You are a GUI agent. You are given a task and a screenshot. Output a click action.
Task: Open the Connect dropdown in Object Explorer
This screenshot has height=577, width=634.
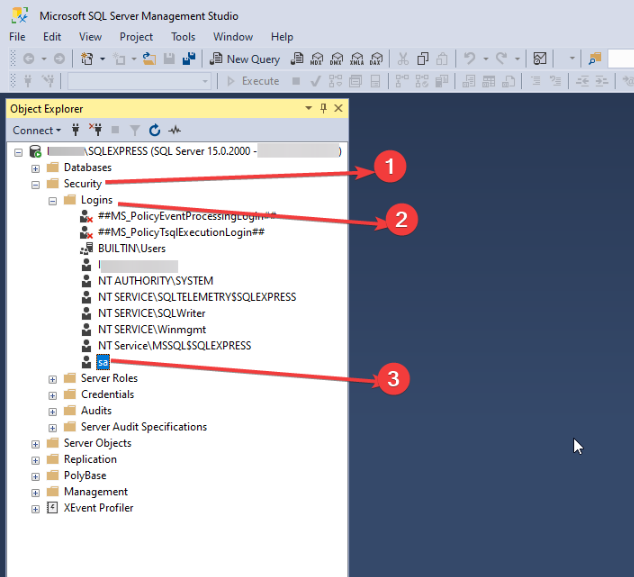(36, 130)
